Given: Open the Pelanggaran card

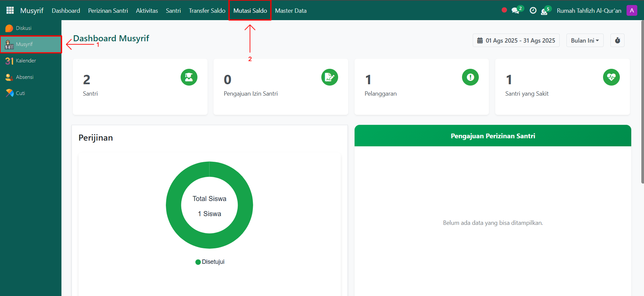Looking at the screenshot, I should click(x=421, y=87).
